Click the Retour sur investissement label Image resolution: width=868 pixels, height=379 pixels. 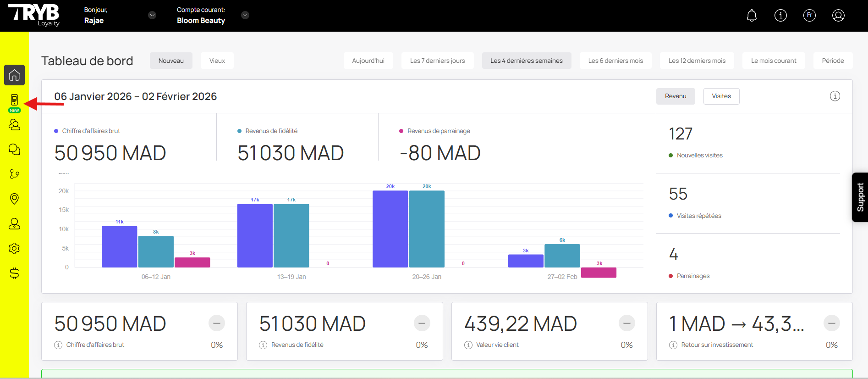[717, 345]
